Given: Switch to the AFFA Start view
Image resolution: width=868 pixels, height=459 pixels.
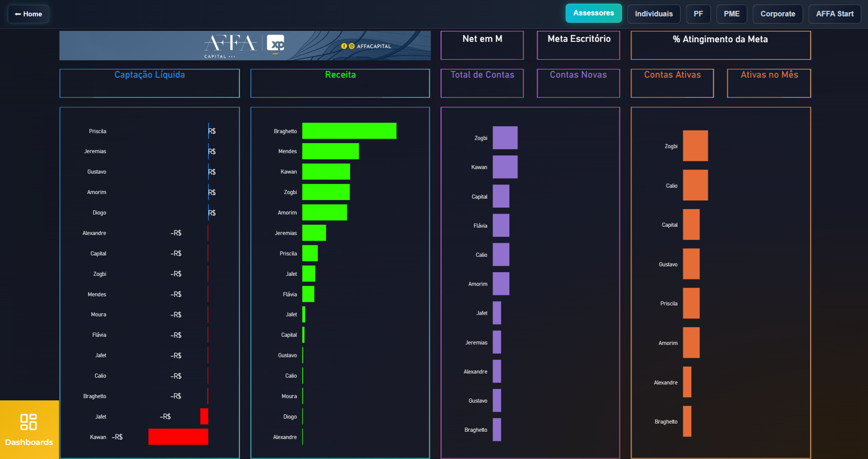Looking at the screenshot, I should click(x=834, y=14).
